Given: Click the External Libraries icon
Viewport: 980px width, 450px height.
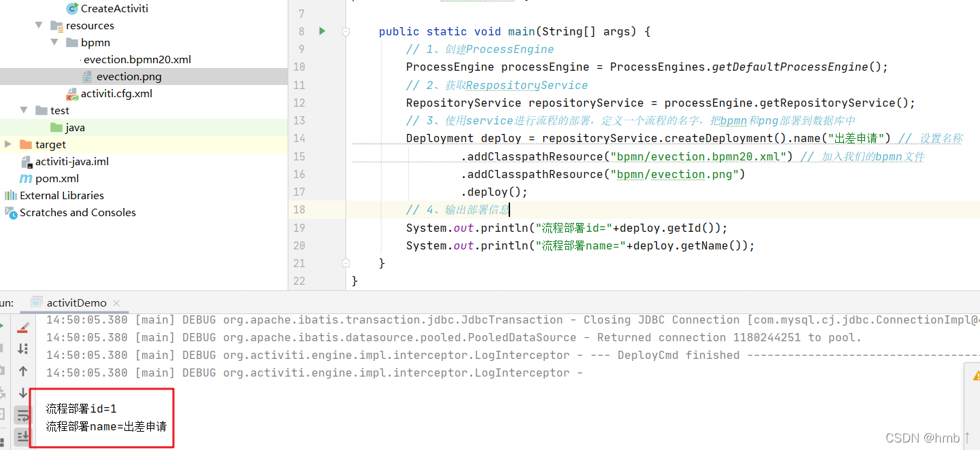Looking at the screenshot, I should coord(11,196).
